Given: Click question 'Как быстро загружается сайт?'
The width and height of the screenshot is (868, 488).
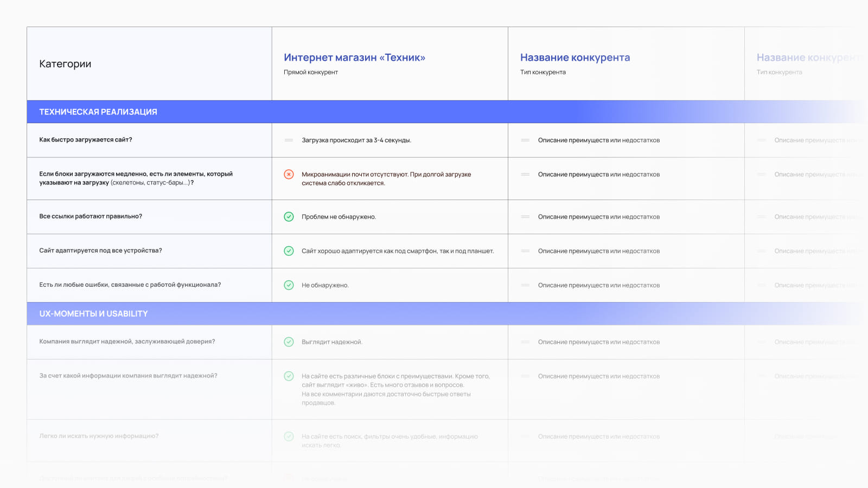Looking at the screenshot, I should 86,140.
